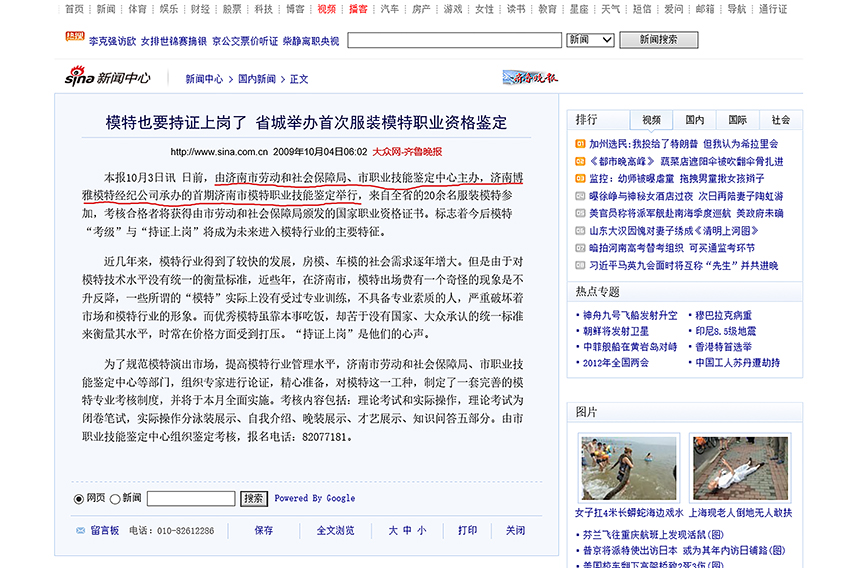This screenshot has width=853, height=568.
Task: Open 首页 in top navigation
Action: point(75,9)
